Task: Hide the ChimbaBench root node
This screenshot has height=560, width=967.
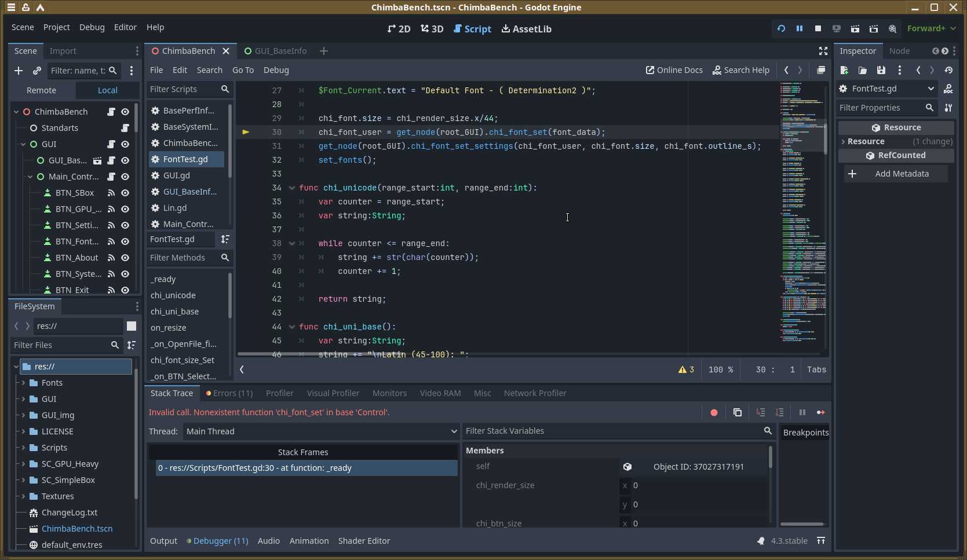Action: [125, 112]
